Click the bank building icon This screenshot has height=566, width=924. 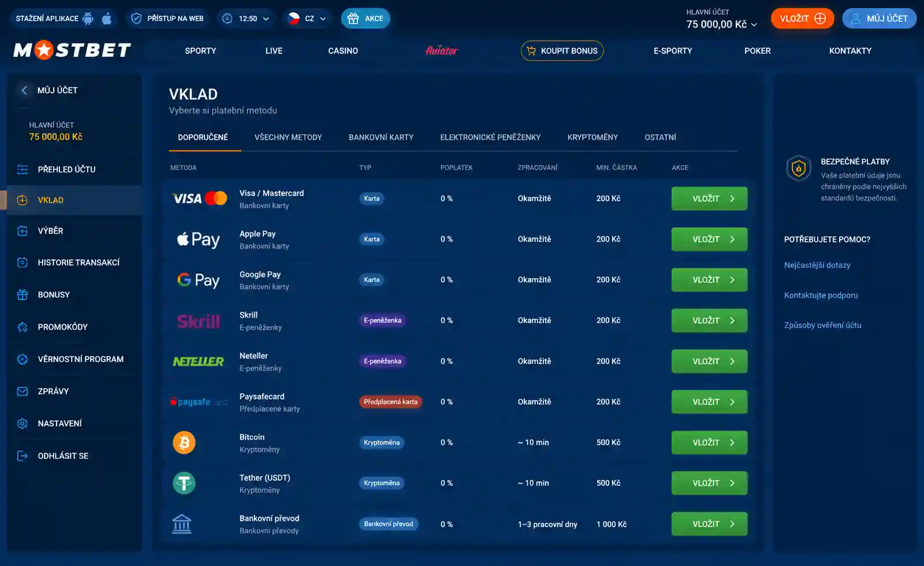tap(182, 524)
